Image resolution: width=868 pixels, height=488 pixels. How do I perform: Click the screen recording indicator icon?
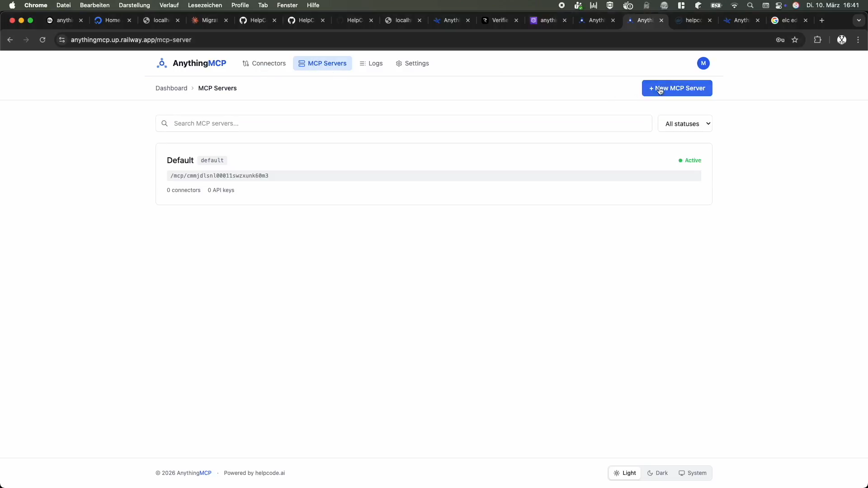point(561,5)
